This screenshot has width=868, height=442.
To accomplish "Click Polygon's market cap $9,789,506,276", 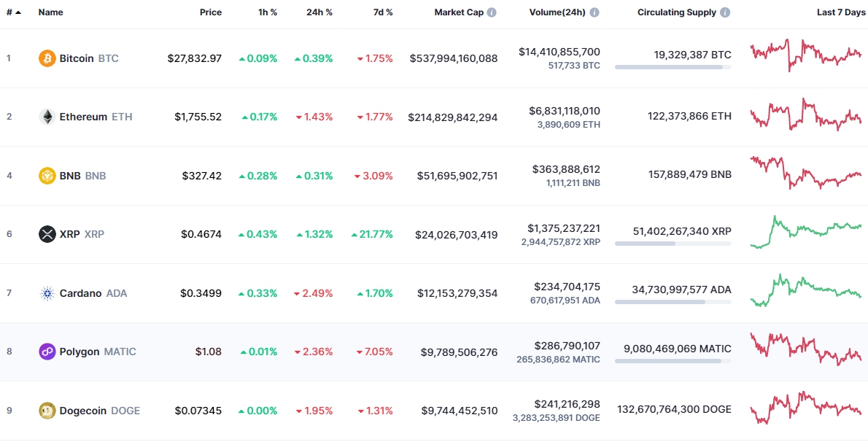I will tap(460, 352).
